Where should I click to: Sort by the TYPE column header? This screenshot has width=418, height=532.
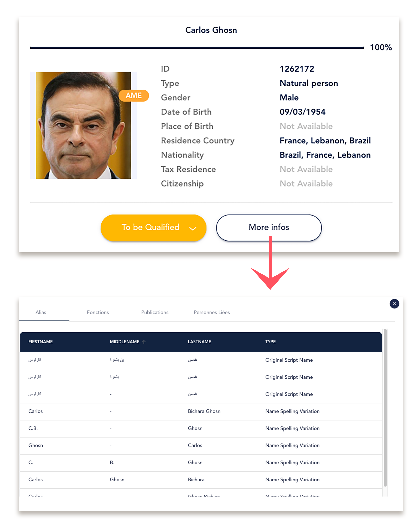click(x=270, y=342)
